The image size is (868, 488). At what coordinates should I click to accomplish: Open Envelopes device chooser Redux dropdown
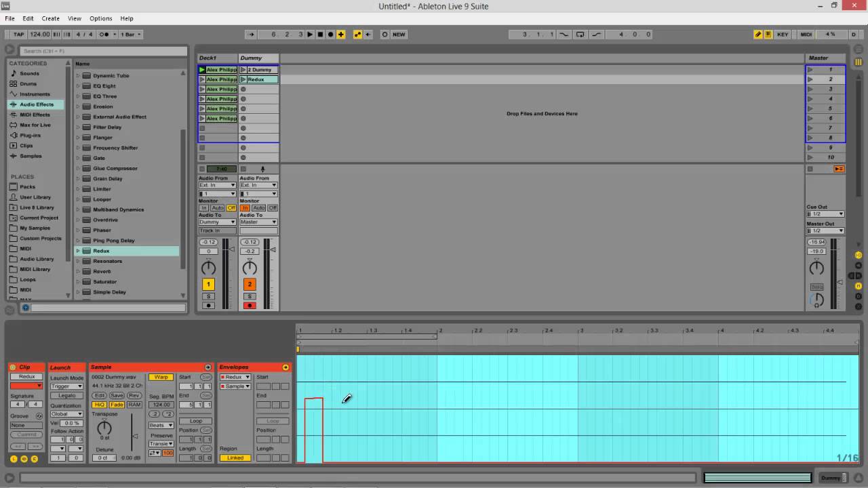[x=235, y=377]
